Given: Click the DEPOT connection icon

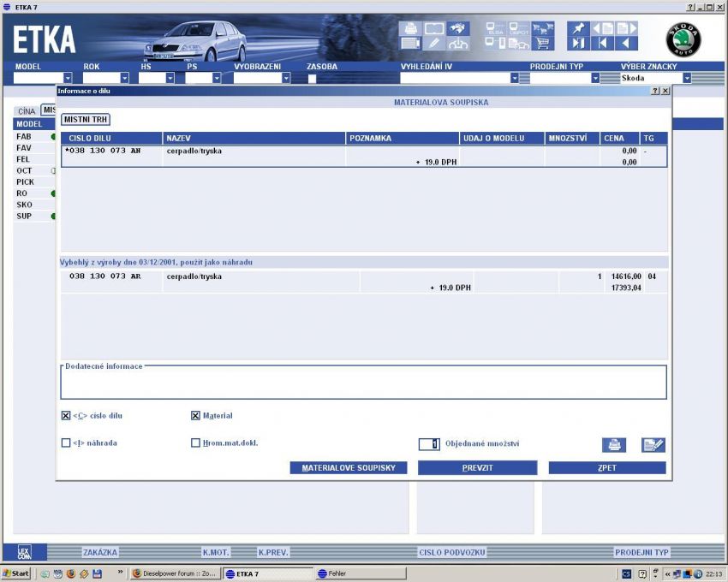Looking at the screenshot, I should tap(519, 29).
